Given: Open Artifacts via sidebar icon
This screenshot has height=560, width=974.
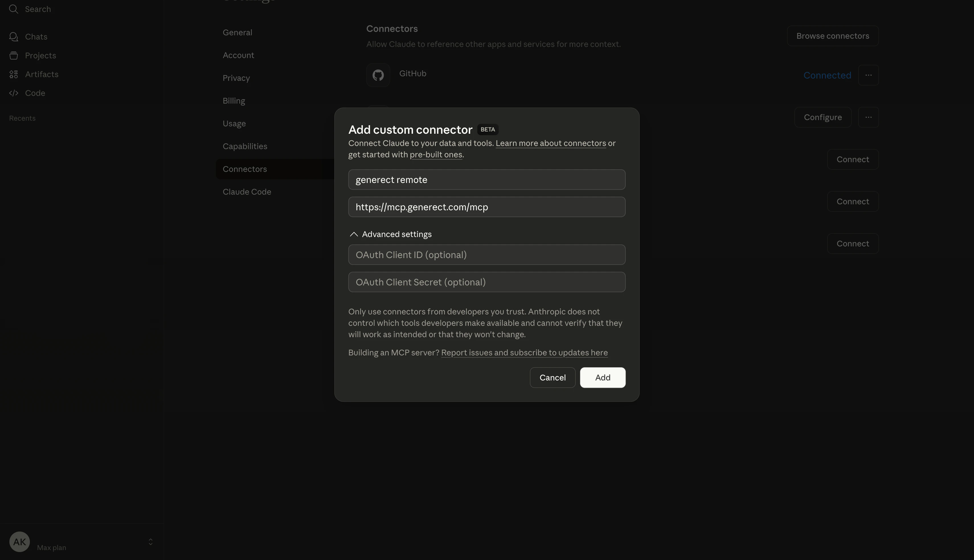Looking at the screenshot, I should (13, 74).
